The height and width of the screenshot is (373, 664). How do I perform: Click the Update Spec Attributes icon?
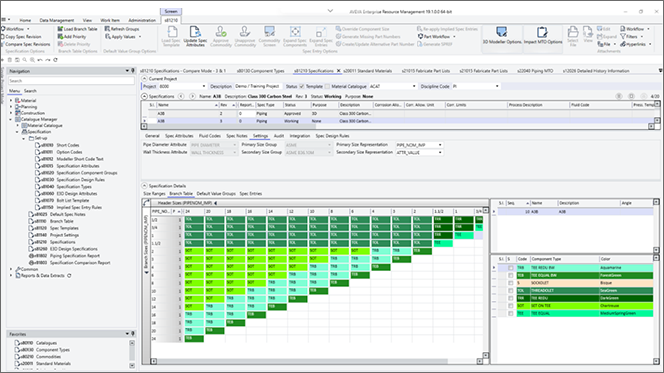[195, 32]
